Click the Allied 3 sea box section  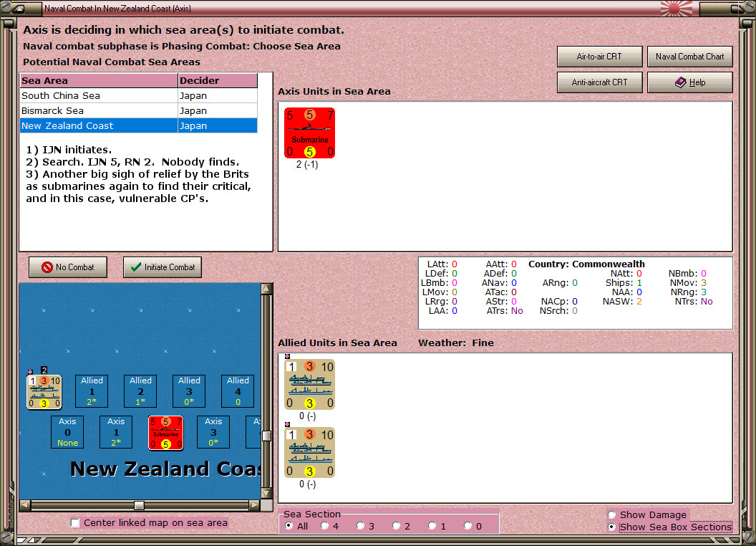189,391
